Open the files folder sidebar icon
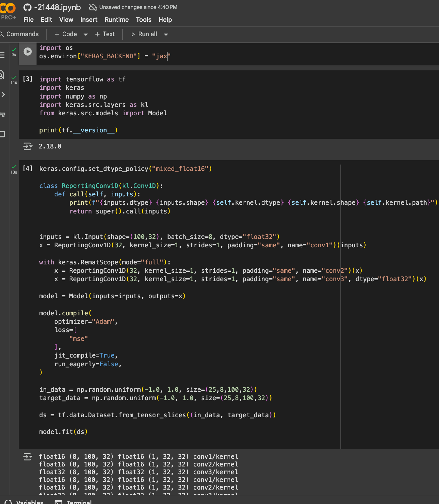 pos(2,134)
